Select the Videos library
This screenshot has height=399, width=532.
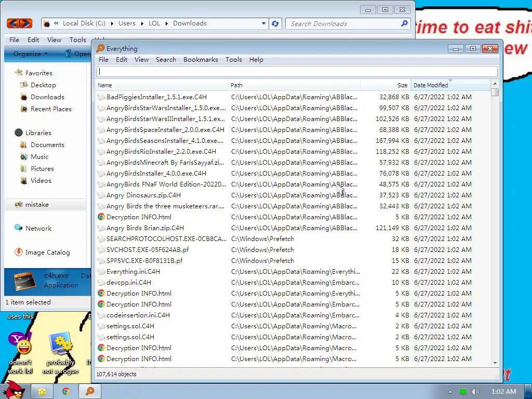41,180
